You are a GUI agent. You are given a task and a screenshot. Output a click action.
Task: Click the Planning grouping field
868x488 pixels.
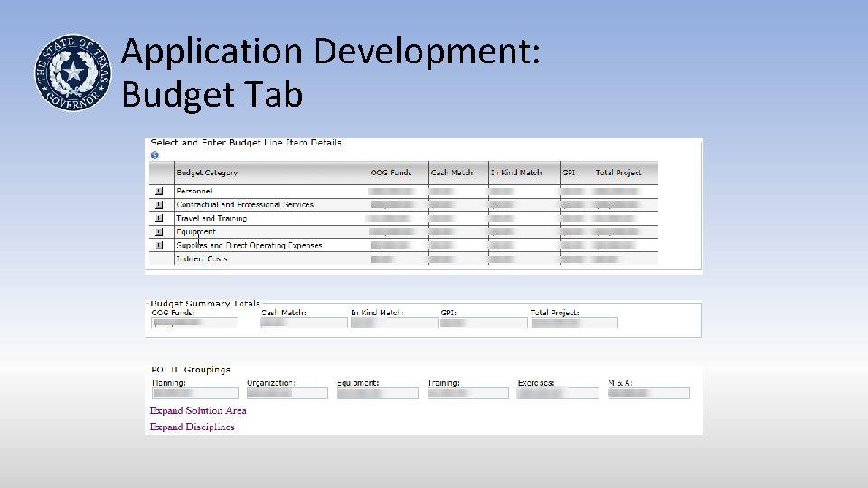pyautogui.click(x=195, y=393)
